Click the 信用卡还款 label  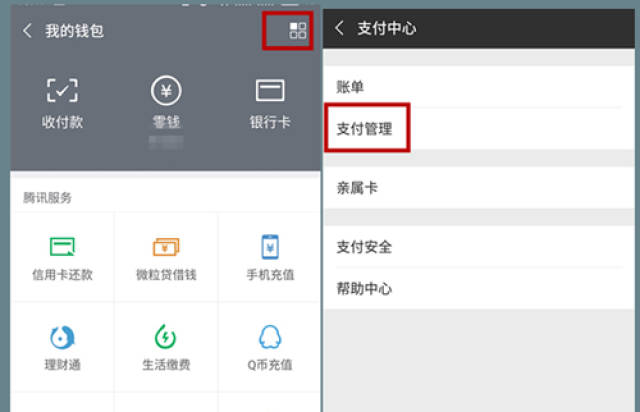62,275
